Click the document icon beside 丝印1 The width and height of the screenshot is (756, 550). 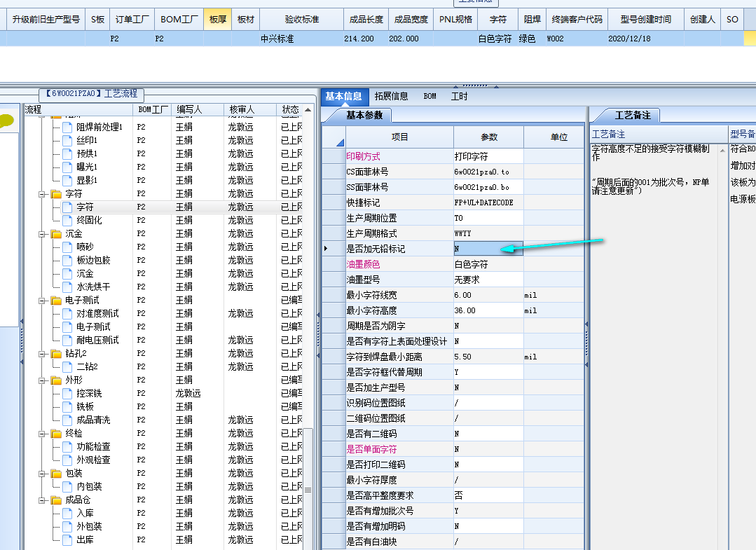pos(67,140)
